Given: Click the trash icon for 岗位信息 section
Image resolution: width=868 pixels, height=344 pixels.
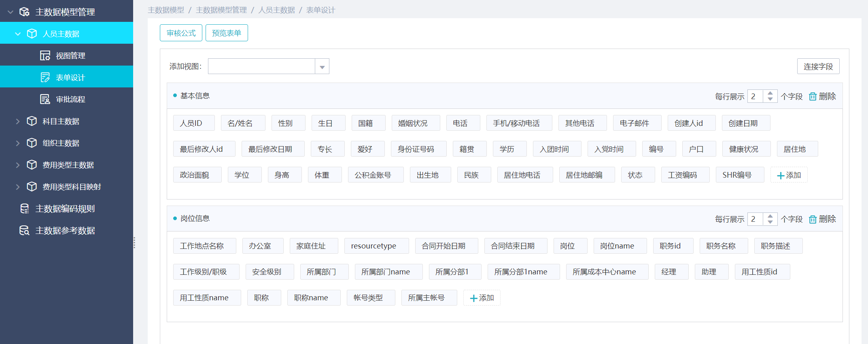Looking at the screenshot, I should click(x=812, y=219).
